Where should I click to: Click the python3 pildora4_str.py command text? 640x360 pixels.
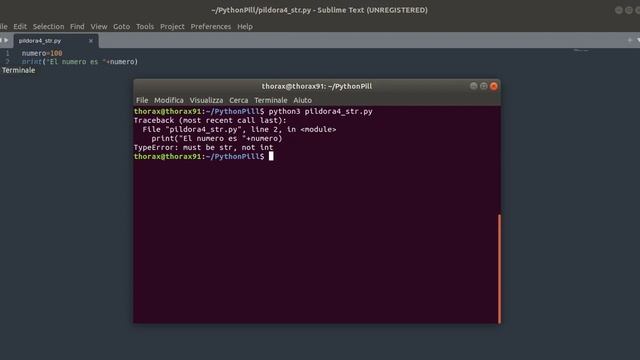(x=320, y=111)
